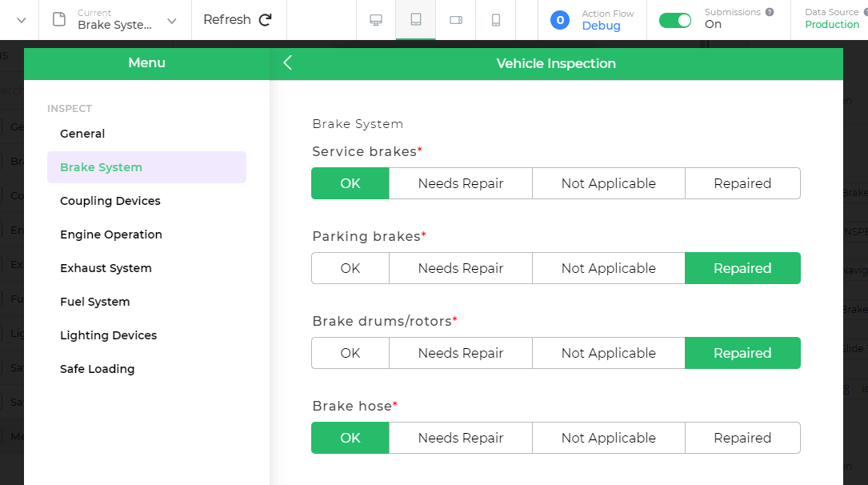Toggle the Submissions switch off

pyautogui.click(x=675, y=21)
